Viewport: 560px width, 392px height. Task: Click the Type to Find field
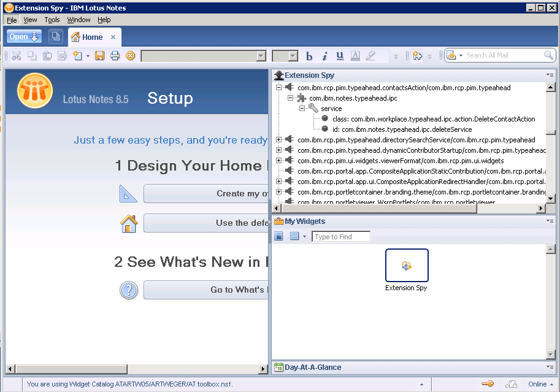click(341, 237)
